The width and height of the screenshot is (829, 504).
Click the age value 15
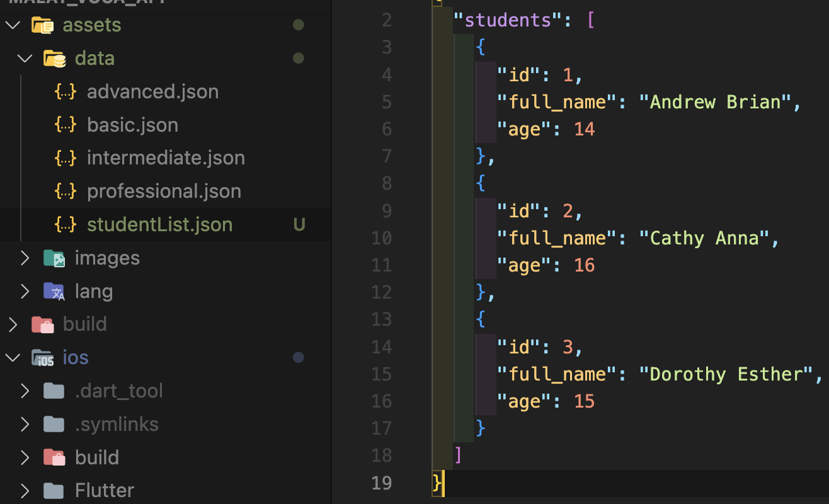(x=585, y=402)
